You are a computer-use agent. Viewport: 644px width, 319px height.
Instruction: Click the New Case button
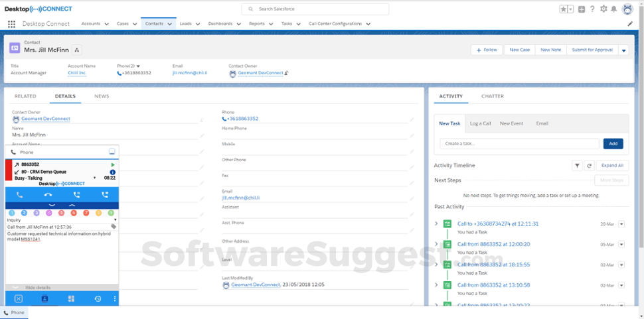click(x=519, y=50)
